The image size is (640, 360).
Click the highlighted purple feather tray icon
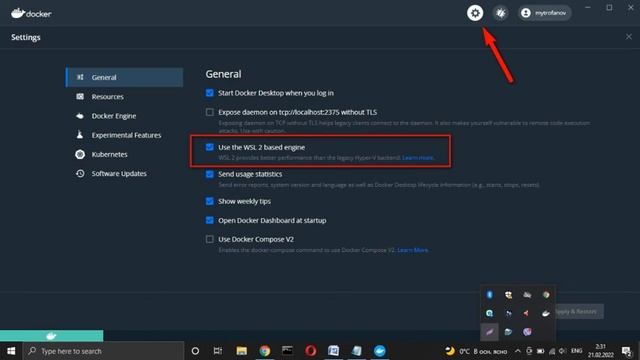(489, 332)
